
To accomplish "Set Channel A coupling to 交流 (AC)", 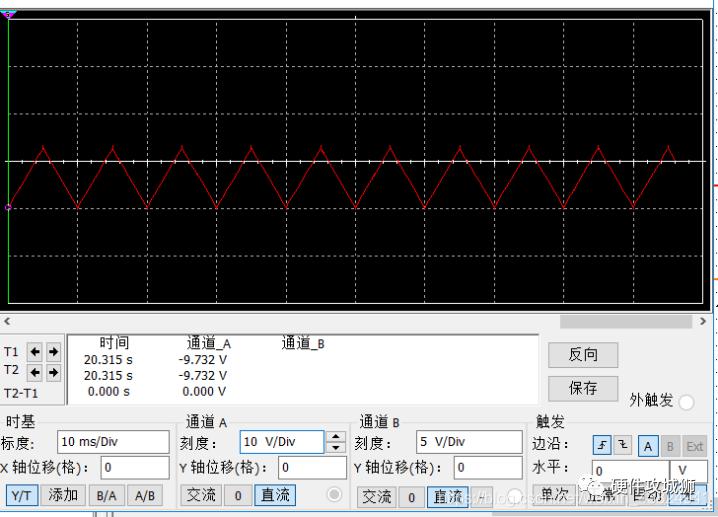I will [201, 495].
